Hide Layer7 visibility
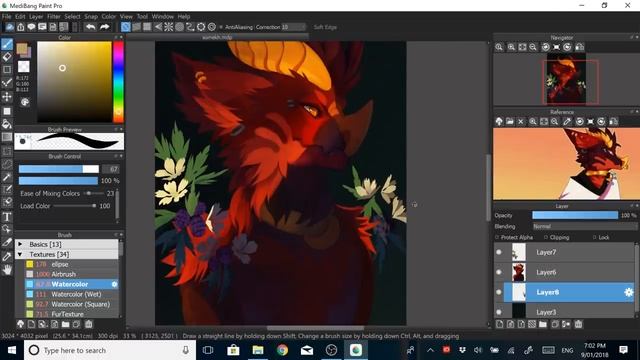 click(x=499, y=252)
